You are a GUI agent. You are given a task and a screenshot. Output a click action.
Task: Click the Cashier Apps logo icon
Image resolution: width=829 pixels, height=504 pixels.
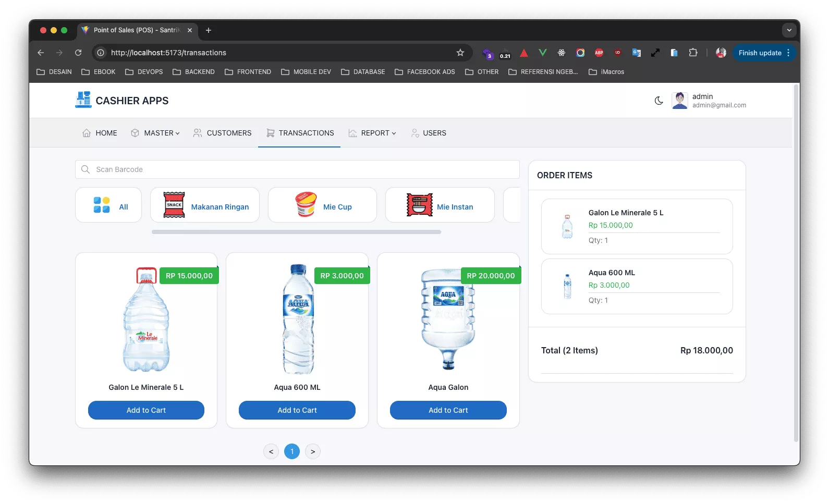click(83, 100)
